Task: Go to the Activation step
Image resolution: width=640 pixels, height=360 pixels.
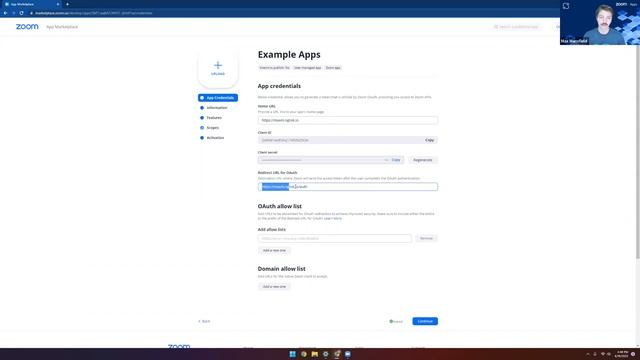Action: (x=215, y=138)
